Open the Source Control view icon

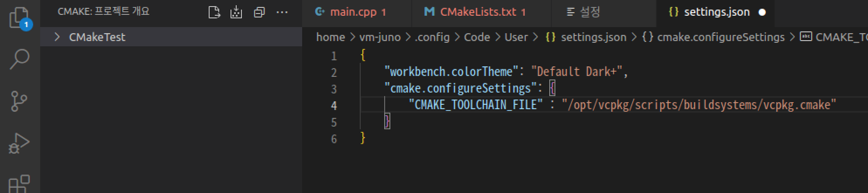(19, 101)
